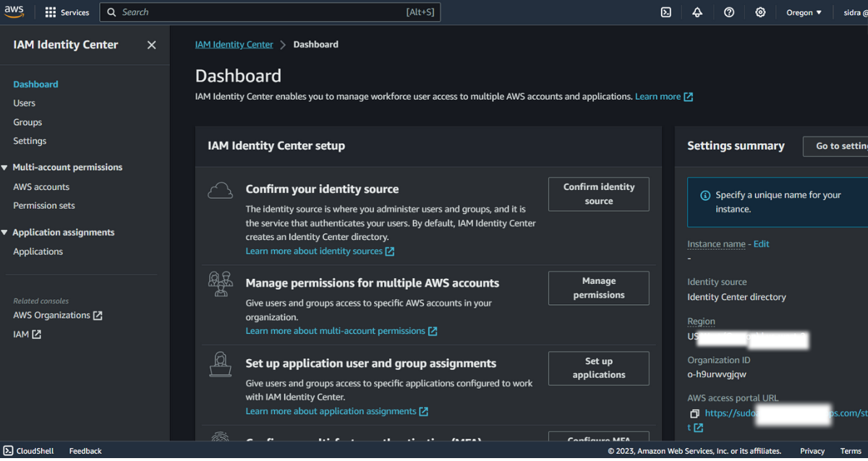The image size is (868, 461).
Task: Click IAM Identity Center breadcrumb link
Action: pyautogui.click(x=234, y=45)
